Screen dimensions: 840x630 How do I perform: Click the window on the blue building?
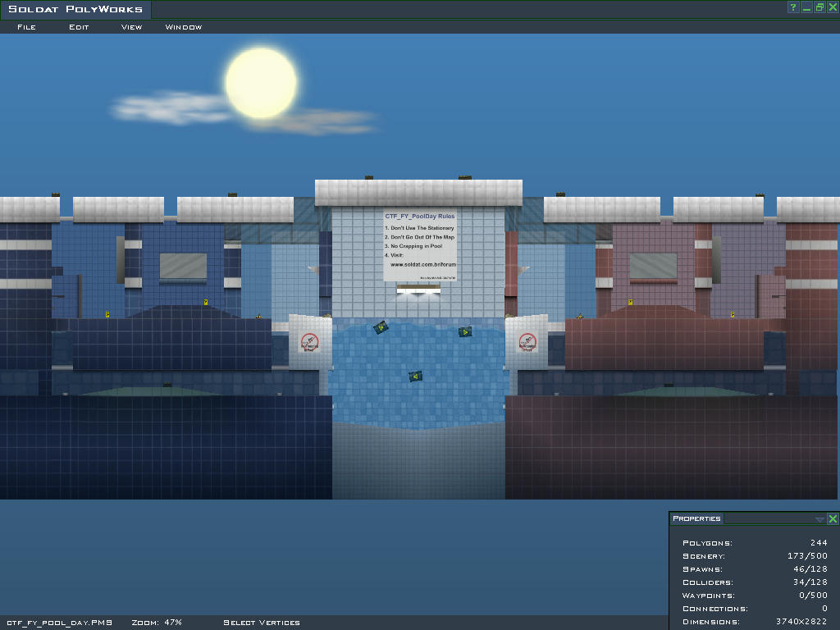tap(183, 266)
